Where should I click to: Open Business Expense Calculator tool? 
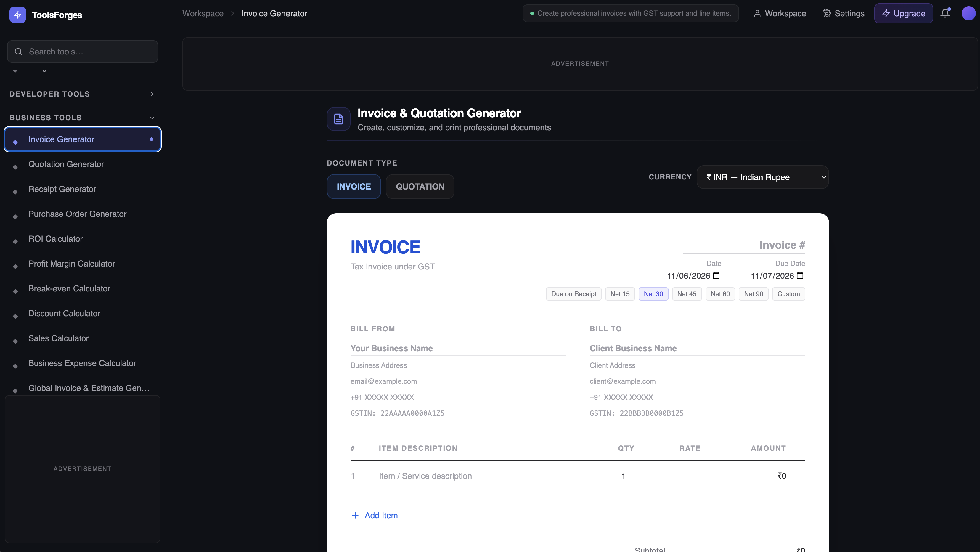point(82,363)
